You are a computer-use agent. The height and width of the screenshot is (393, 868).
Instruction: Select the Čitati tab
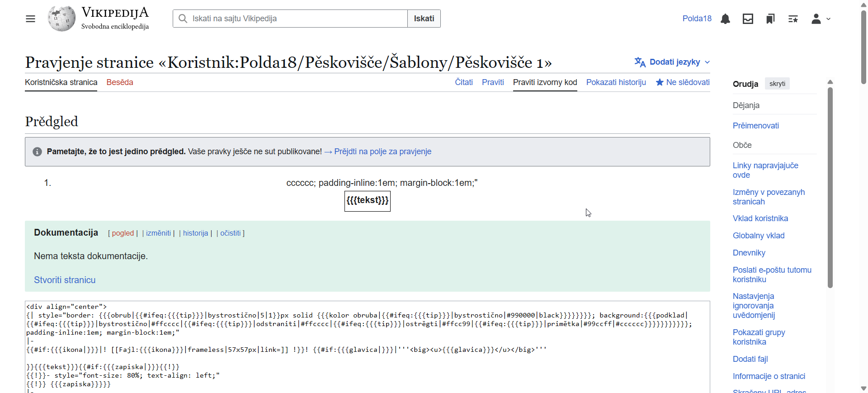click(464, 82)
